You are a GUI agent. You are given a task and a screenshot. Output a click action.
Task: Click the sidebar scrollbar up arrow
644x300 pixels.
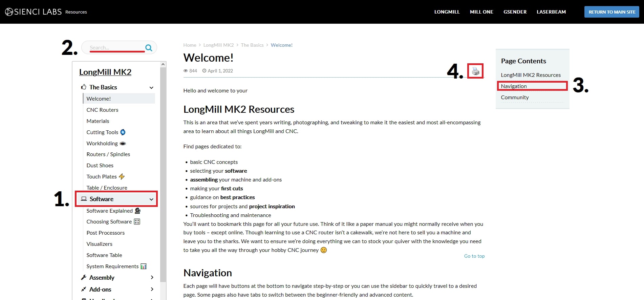(x=163, y=64)
